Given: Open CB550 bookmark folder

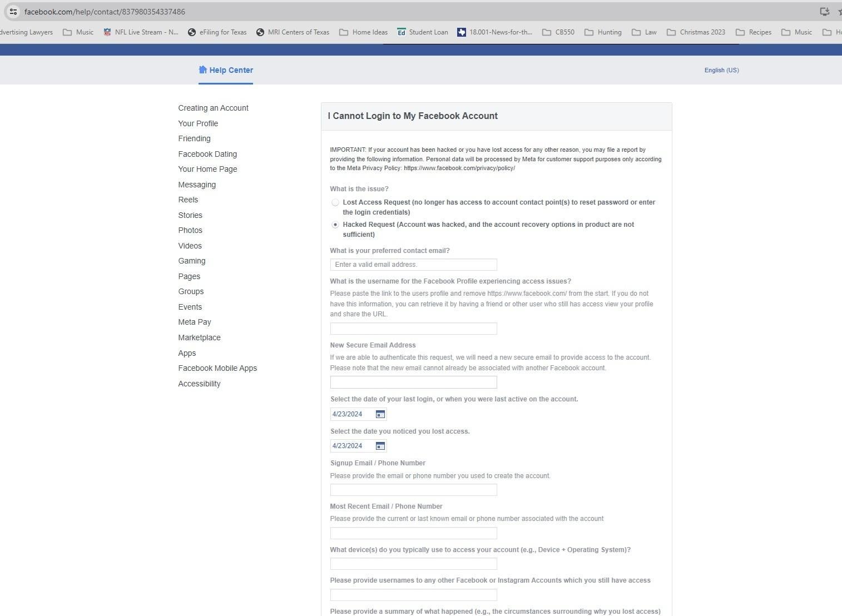Looking at the screenshot, I should click(558, 32).
